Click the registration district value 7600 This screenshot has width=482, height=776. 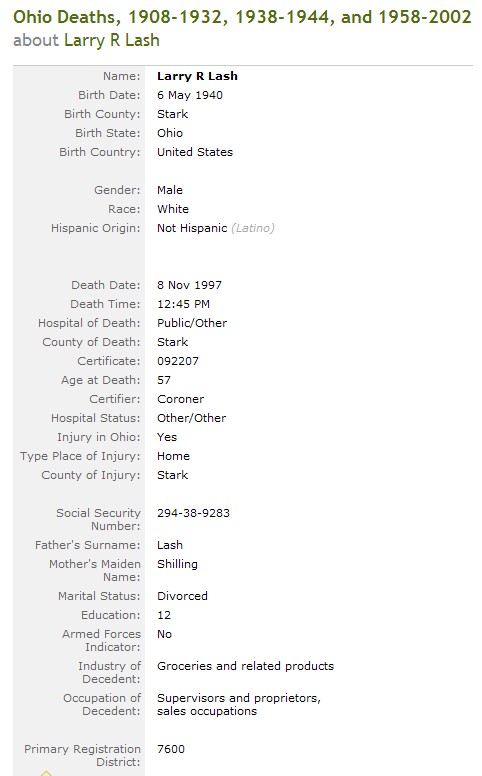171,749
